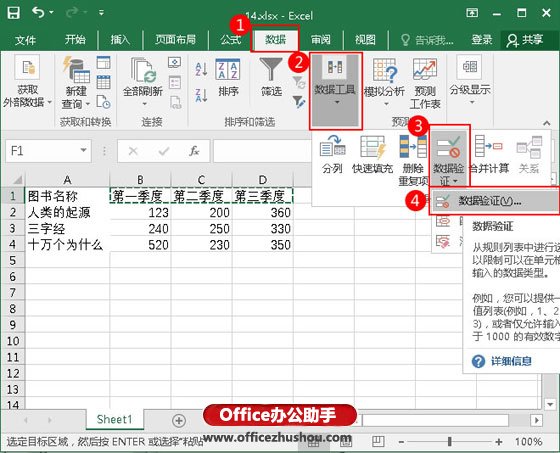560x453 pixels.
Task: Click the zoom slider handle
Action: (x=450, y=442)
